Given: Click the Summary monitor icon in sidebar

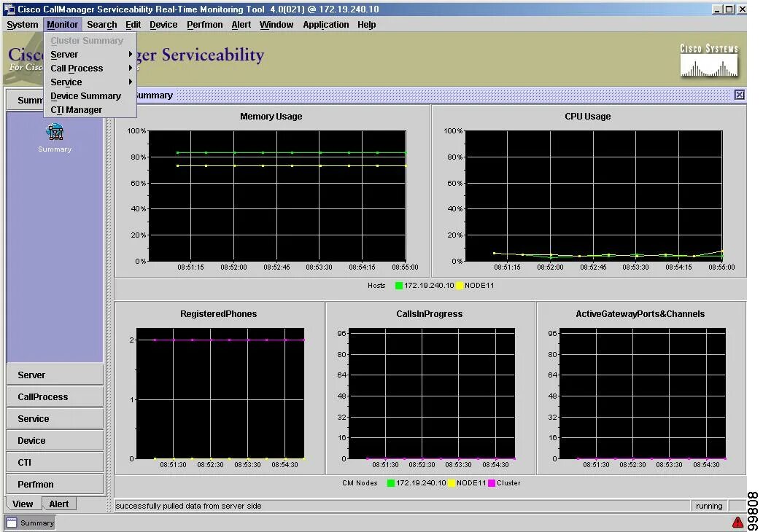Looking at the screenshot, I should [55, 132].
